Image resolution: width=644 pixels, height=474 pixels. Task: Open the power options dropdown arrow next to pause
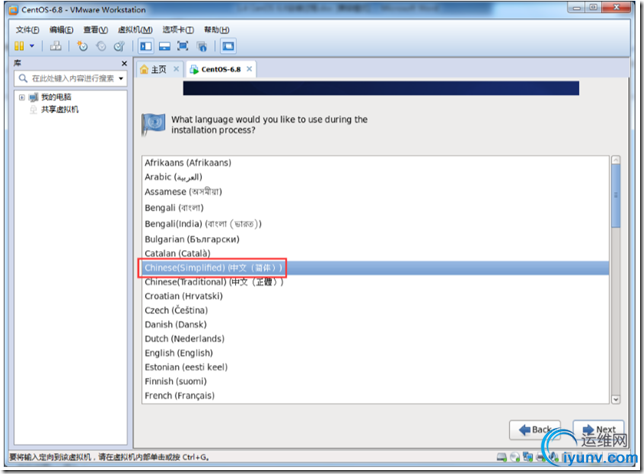pos(32,46)
